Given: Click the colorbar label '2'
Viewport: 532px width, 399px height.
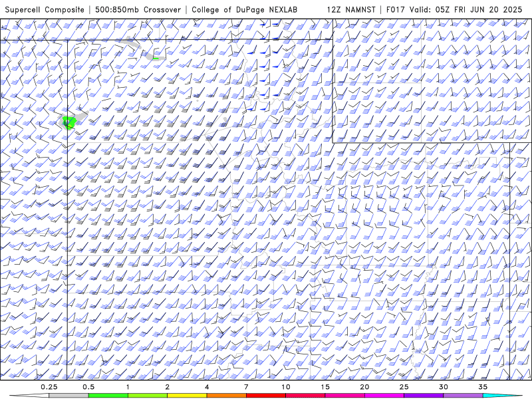Looking at the screenshot, I should [x=168, y=387].
